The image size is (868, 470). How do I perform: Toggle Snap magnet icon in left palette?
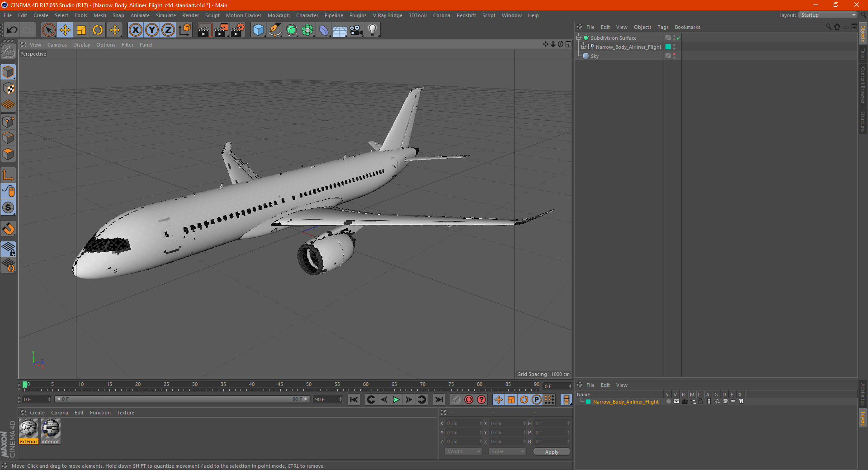8,229
